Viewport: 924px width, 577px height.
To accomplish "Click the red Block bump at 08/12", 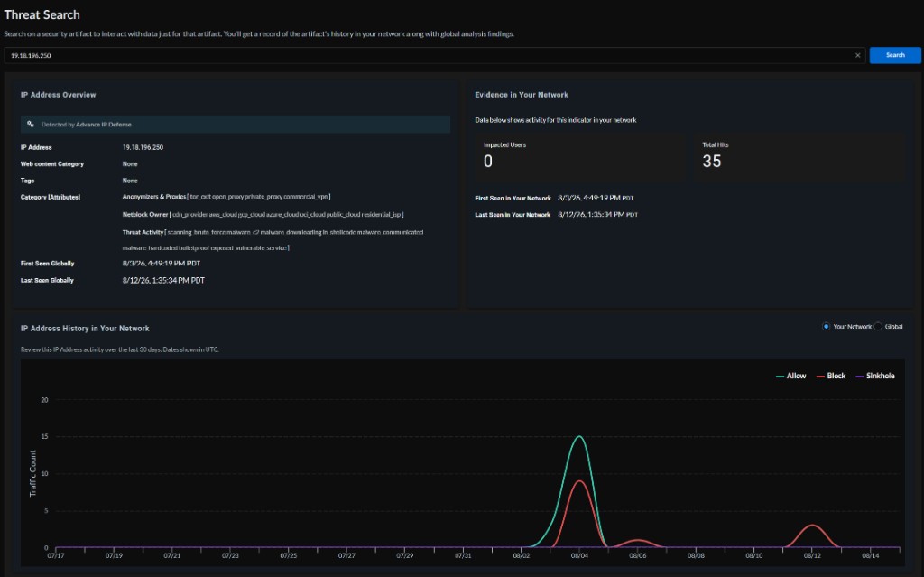I will click(812, 526).
